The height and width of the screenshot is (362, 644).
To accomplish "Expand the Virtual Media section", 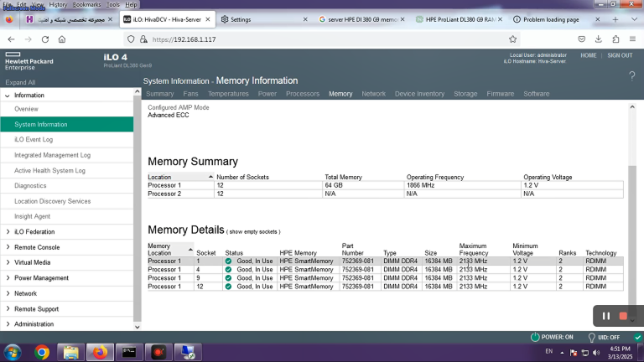I will [8, 262].
